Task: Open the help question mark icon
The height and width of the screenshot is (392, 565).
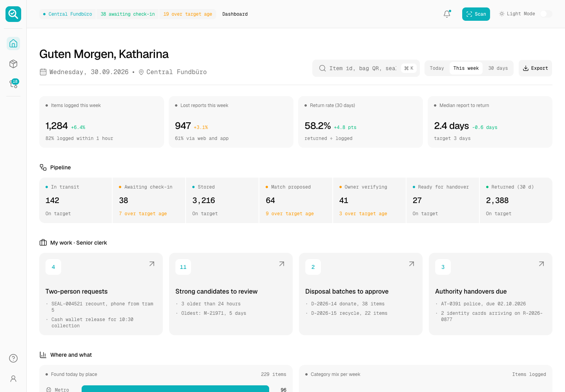Action: tap(13, 358)
